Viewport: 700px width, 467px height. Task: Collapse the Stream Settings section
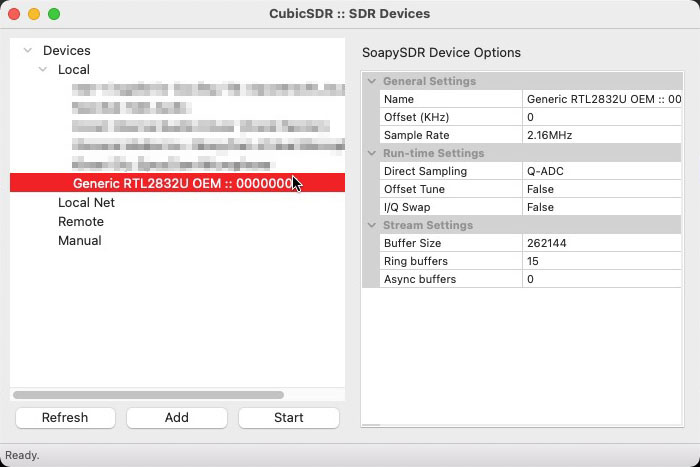coord(371,225)
